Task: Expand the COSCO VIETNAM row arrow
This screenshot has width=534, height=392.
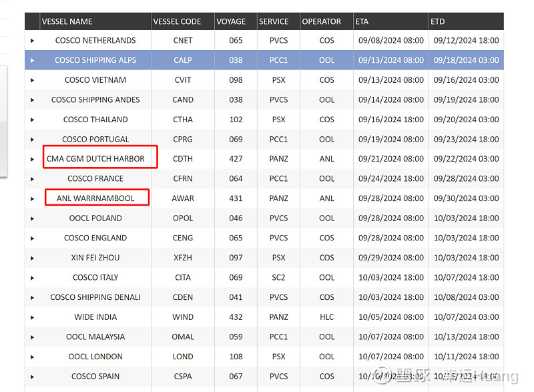Action: pyautogui.click(x=32, y=80)
